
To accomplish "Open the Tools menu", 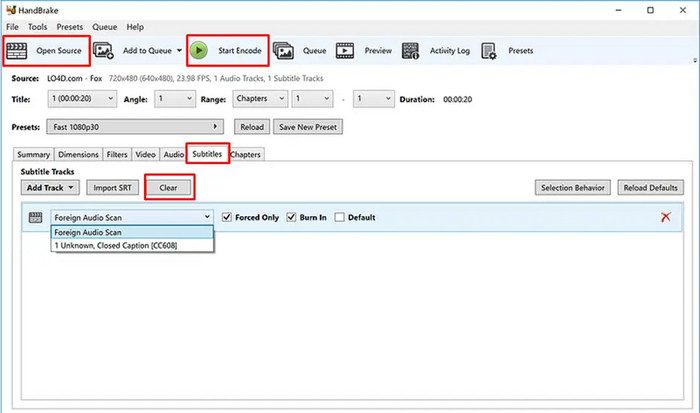I will click(37, 27).
